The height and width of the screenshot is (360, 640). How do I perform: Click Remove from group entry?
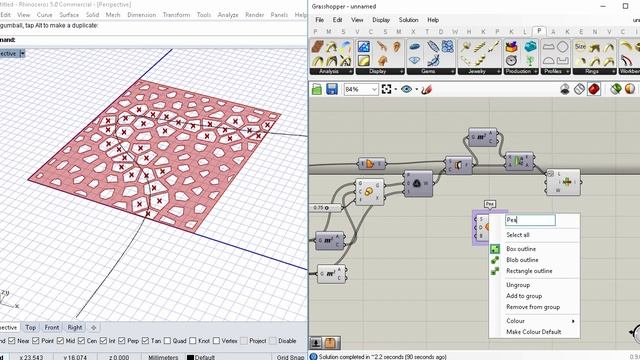533,307
